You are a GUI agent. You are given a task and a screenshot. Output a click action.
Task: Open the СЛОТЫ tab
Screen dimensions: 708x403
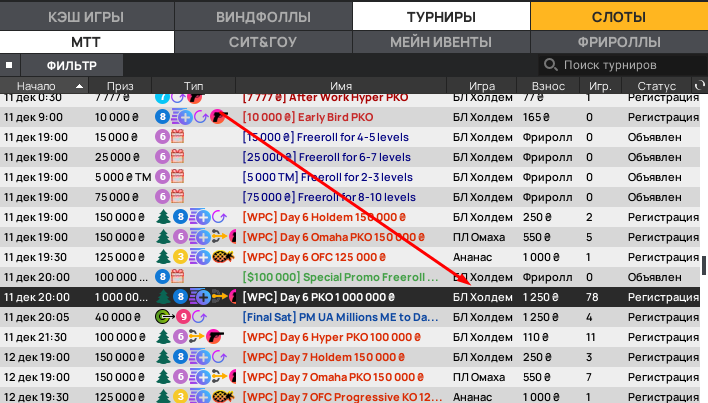[x=619, y=17]
